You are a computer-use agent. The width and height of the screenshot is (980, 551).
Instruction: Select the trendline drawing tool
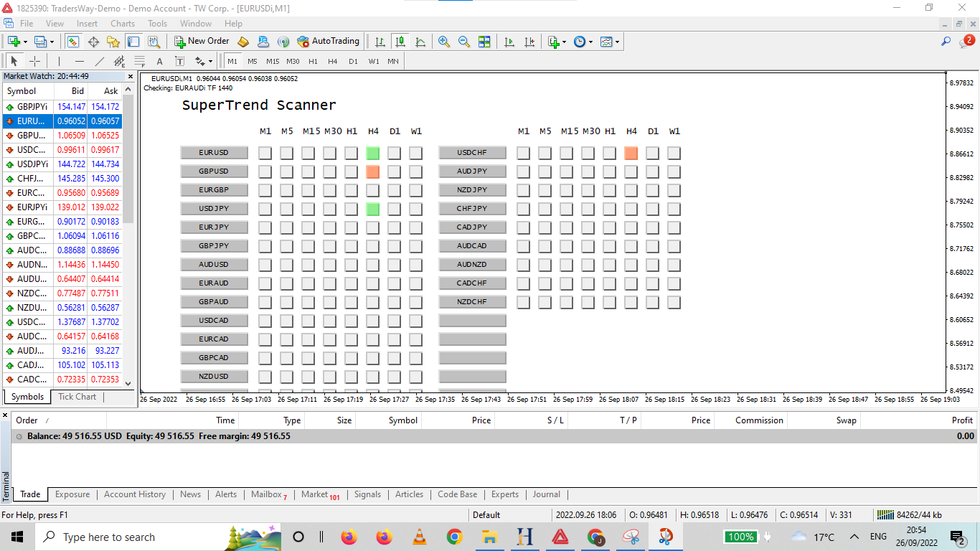(99, 61)
